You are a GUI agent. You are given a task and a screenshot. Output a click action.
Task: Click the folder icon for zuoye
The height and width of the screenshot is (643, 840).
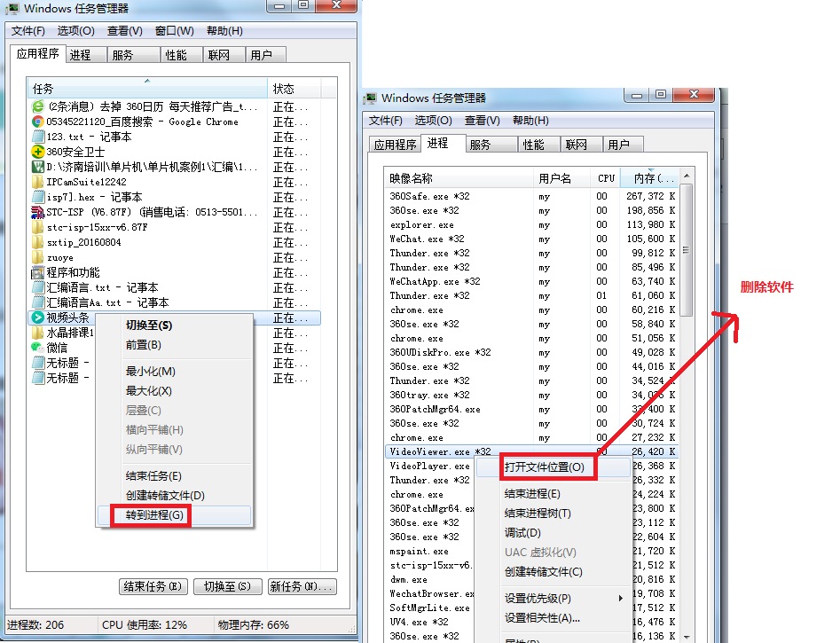click(37, 257)
